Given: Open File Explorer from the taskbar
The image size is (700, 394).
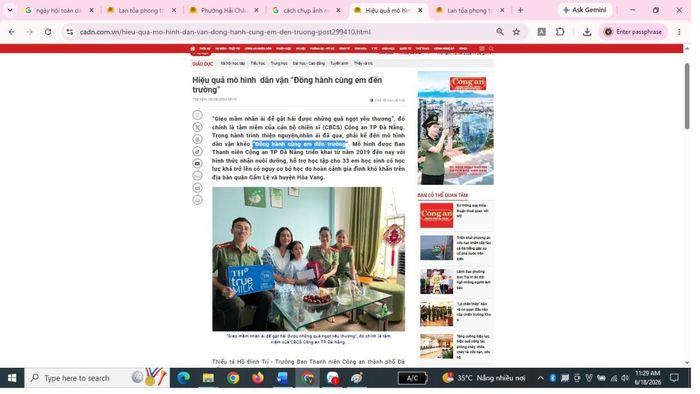Looking at the screenshot, I should point(208,378).
